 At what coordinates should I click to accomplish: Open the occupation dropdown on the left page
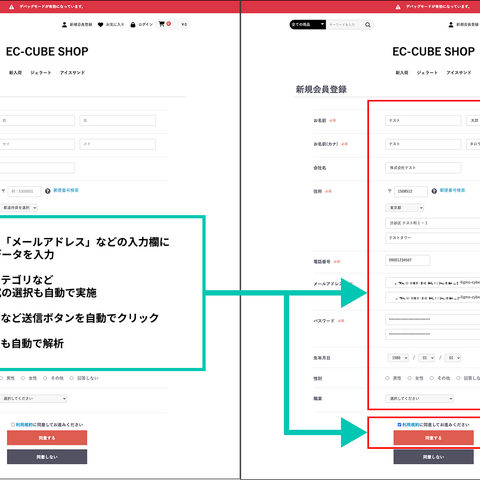tap(33, 398)
